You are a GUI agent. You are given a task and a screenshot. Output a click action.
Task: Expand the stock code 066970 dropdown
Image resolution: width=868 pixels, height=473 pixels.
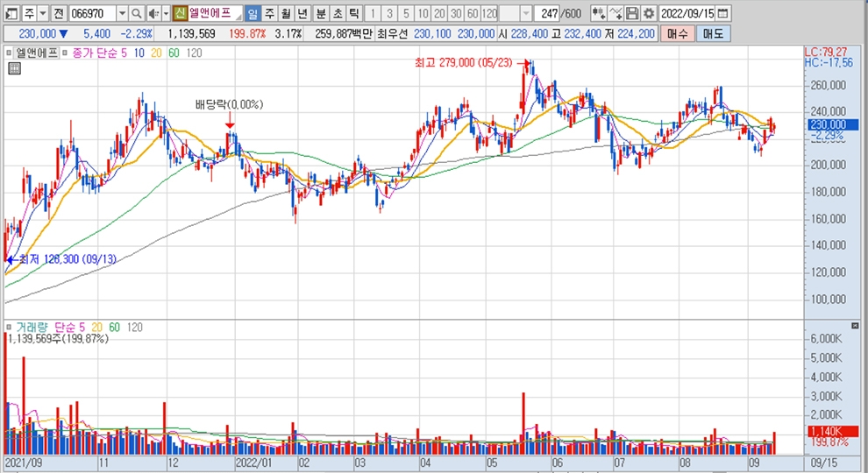point(122,14)
